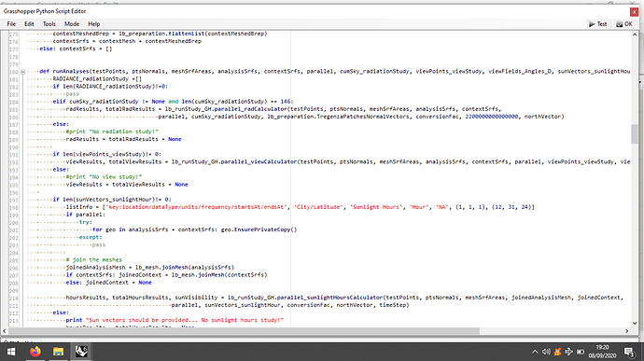Place cursor on parallel_radCalculator call
Screen dimensions: 644x361
(250, 109)
